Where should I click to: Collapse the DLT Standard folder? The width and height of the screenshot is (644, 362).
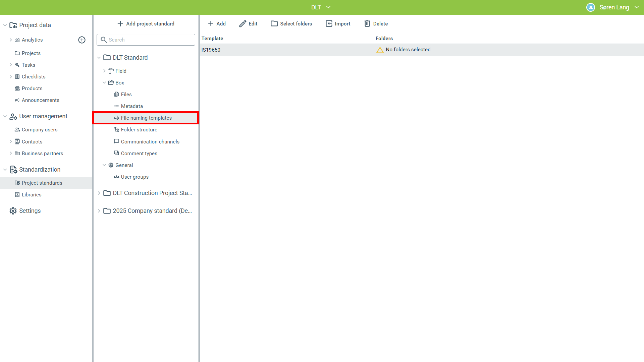coord(99,58)
